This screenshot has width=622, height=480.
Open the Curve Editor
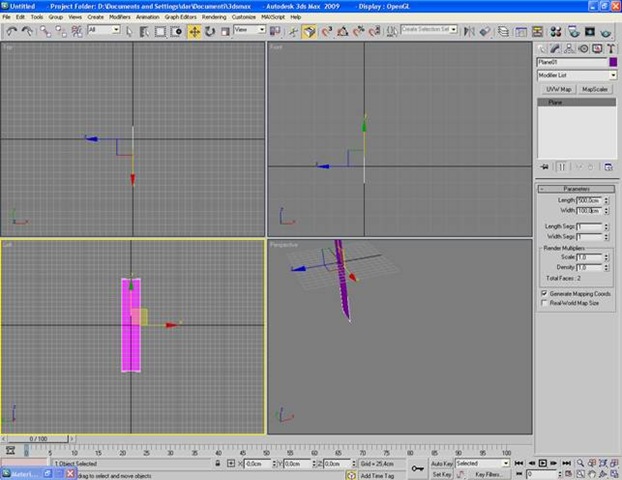(x=521, y=32)
